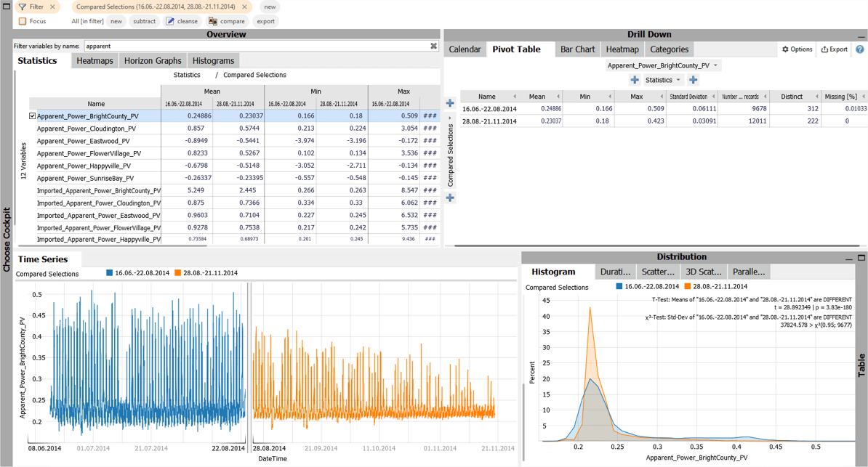This screenshot has width=868, height=467.
Task: Select Imported_Apparent_Power_FlowerVillage_PV row
Action: [234, 227]
